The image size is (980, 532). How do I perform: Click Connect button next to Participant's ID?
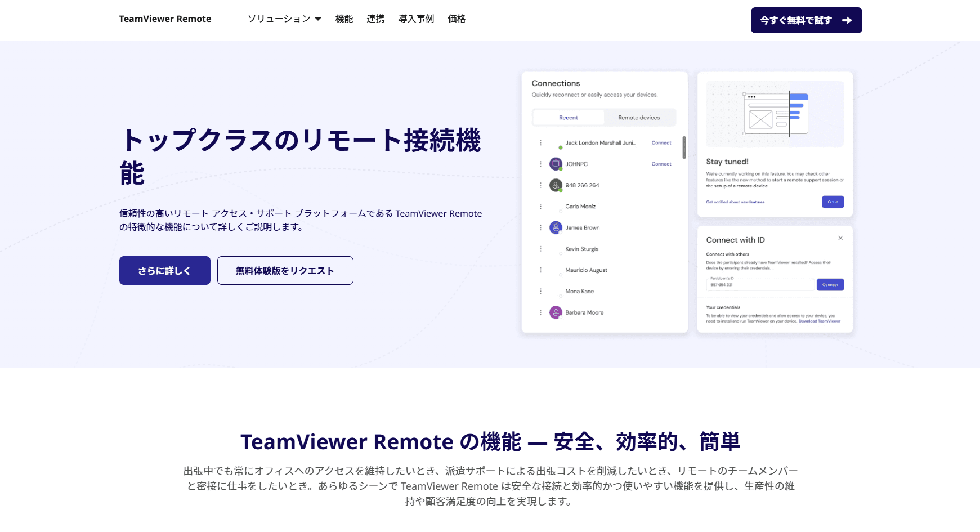point(830,285)
